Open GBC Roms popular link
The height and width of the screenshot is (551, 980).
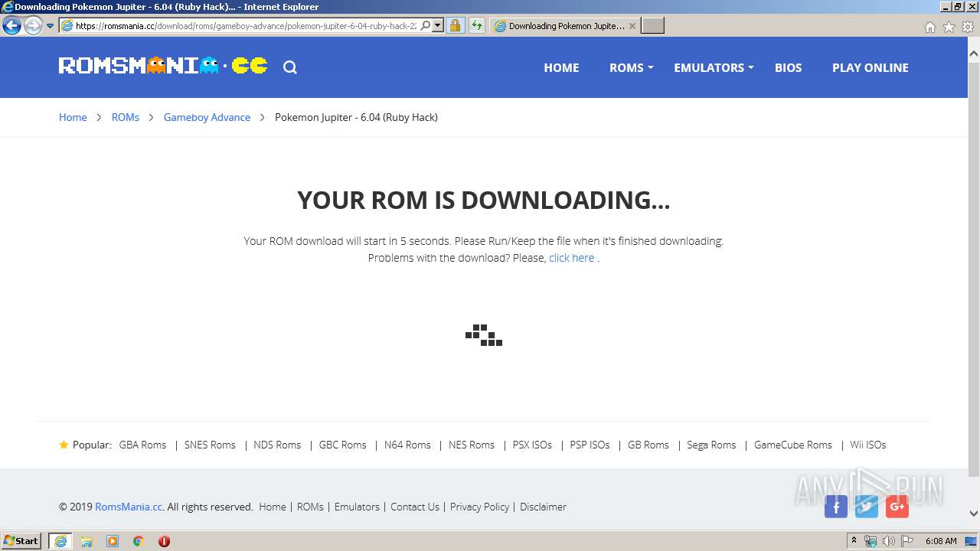point(342,445)
